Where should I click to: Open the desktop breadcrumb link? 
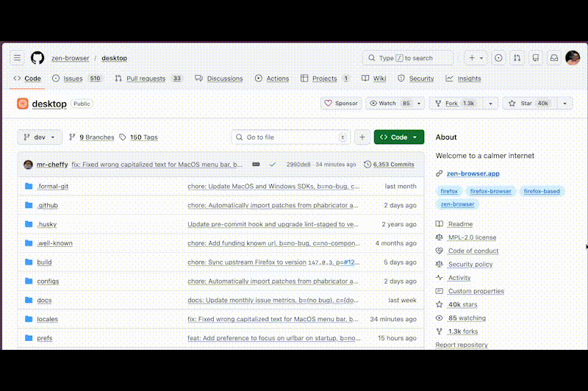click(115, 58)
